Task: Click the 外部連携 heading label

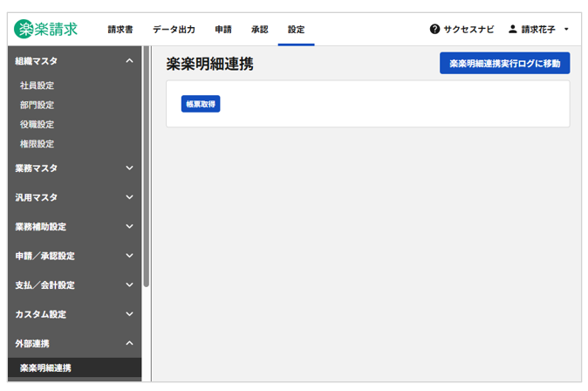Action: tap(32, 343)
